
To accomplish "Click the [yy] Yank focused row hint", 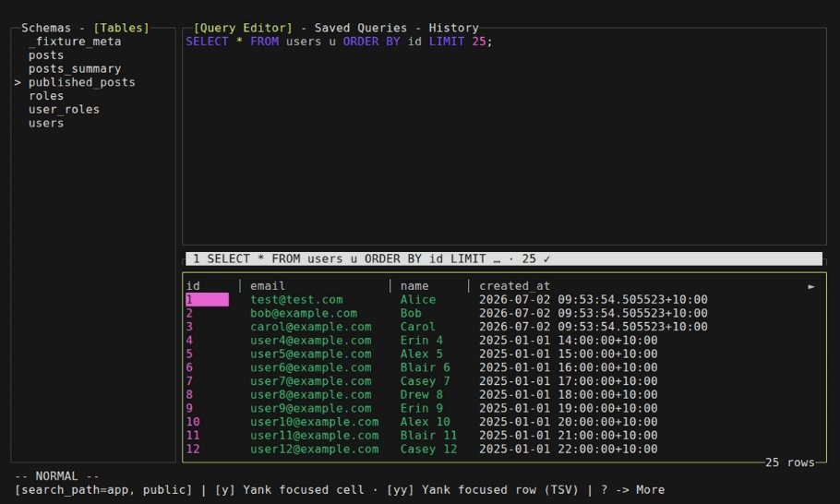I will [482, 489].
